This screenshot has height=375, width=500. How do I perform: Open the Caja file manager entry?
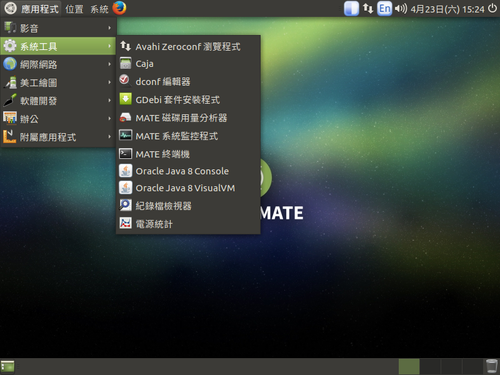188,63
